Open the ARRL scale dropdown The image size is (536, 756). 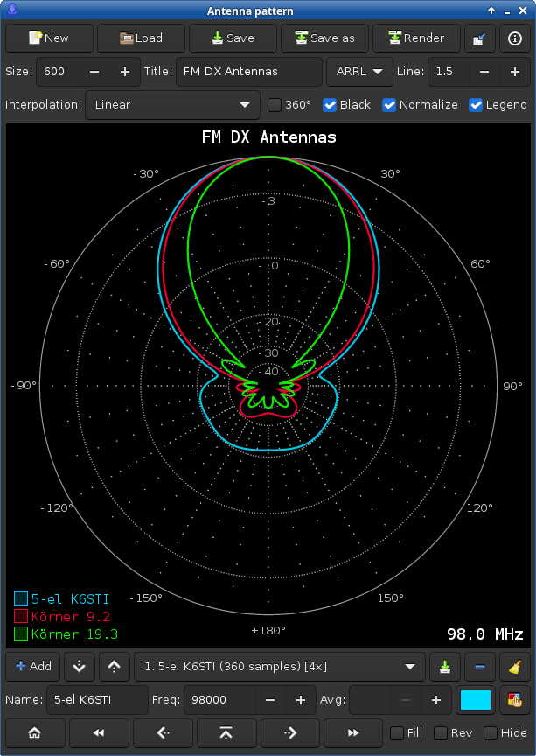point(359,72)
